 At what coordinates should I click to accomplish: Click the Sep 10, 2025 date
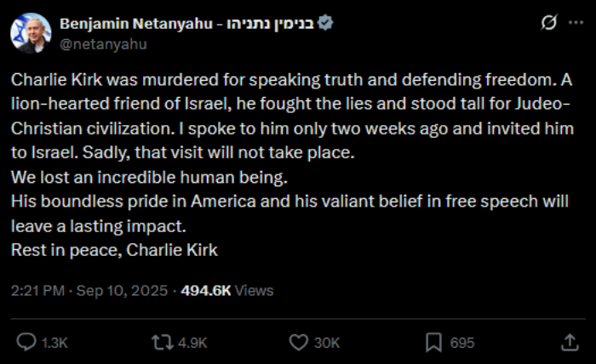(122, 291)
